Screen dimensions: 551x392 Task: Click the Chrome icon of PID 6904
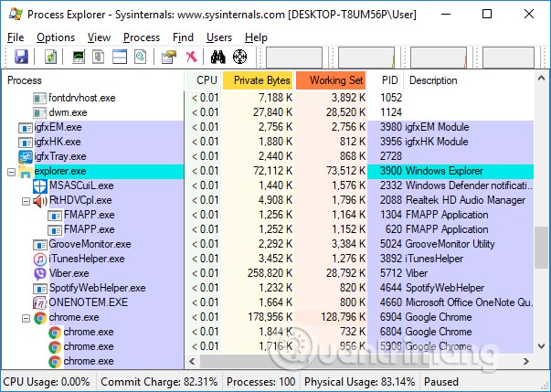(40, 318)
